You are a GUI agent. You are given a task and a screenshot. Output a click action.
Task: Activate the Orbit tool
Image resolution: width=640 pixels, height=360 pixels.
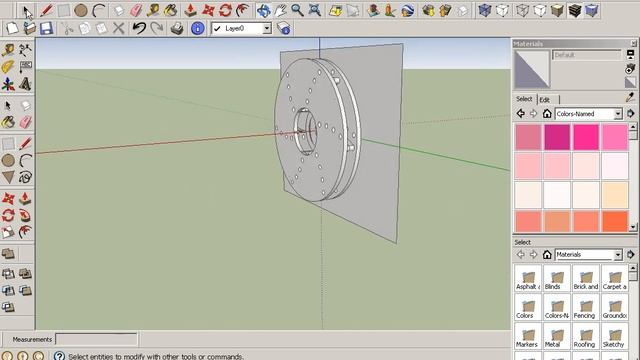point(264,10)
